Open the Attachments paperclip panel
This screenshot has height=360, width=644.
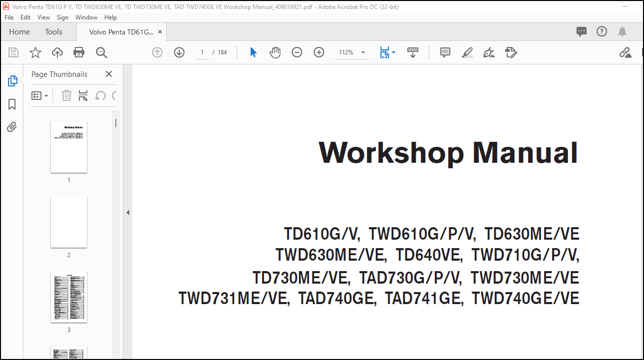click(12, 127)
